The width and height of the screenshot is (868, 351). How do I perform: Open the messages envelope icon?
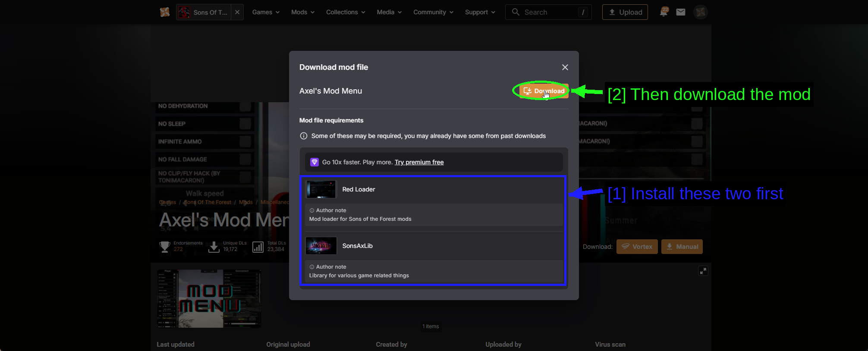coord(681,12)
